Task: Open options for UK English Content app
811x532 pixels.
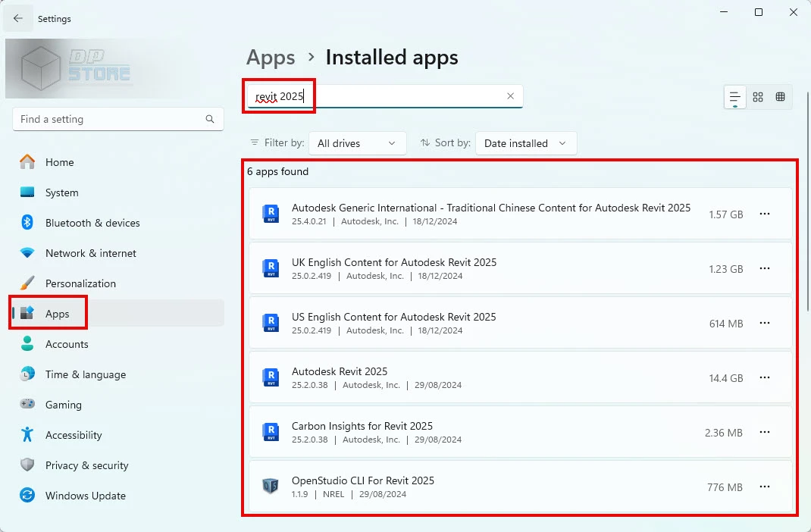Action: click(x=765, y=268)
